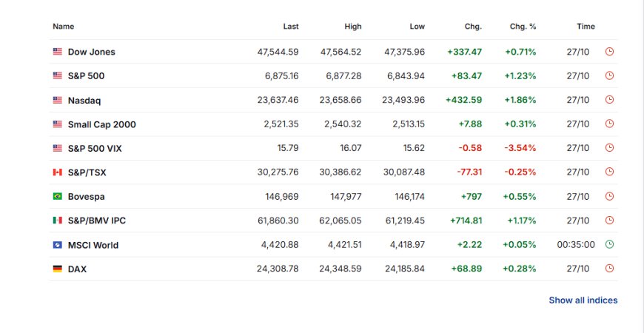644x333 pixels.
Task: Click the red clock icon in Small Cap 2000 row
Action: coord(609,124)
